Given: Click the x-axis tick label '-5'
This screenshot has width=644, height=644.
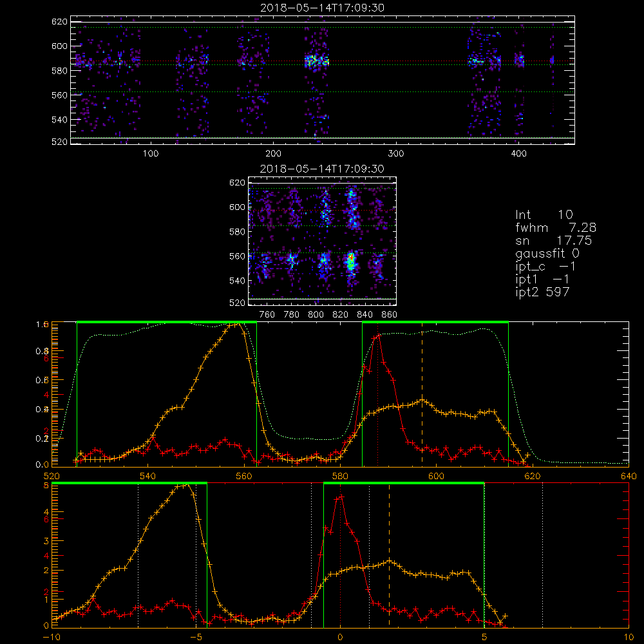Looking at the screenshot, I should (x=196, y=638).
